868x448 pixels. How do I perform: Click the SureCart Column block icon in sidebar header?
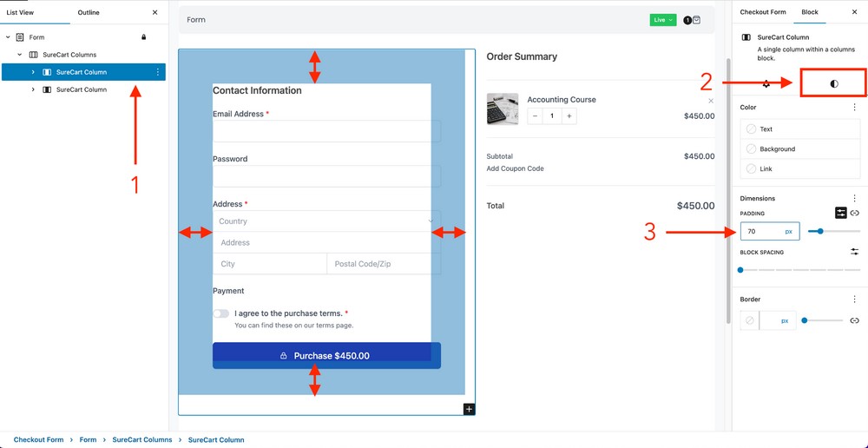click(746, 37)
